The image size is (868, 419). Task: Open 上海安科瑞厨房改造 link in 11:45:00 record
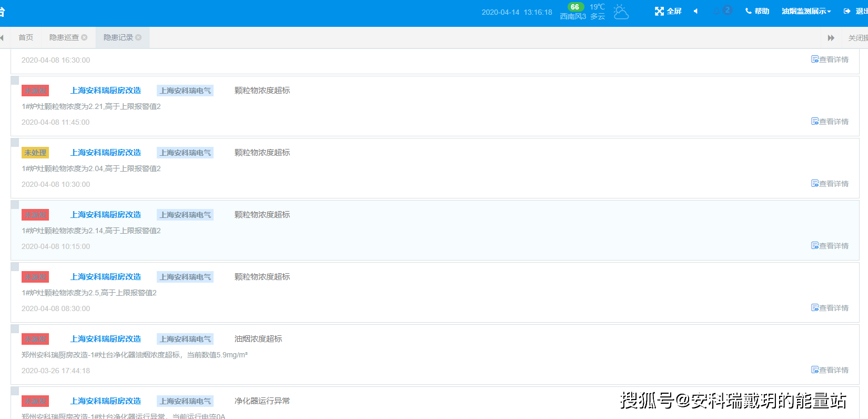[106, 91]
